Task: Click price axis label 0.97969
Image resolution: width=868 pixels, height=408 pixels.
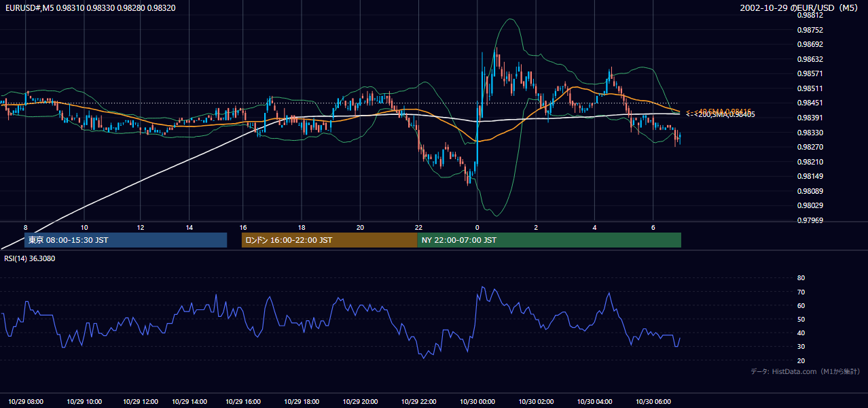Action: coord(810,220)
